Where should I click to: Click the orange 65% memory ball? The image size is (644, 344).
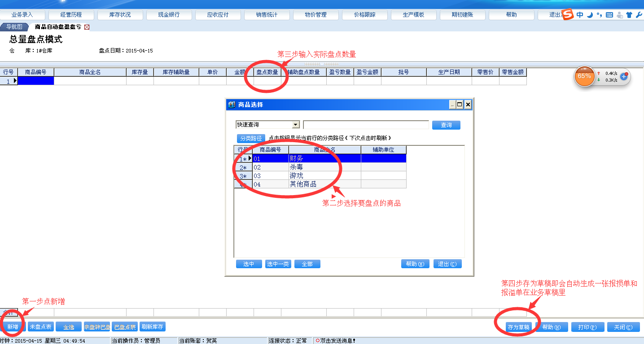tap(584, 76)
